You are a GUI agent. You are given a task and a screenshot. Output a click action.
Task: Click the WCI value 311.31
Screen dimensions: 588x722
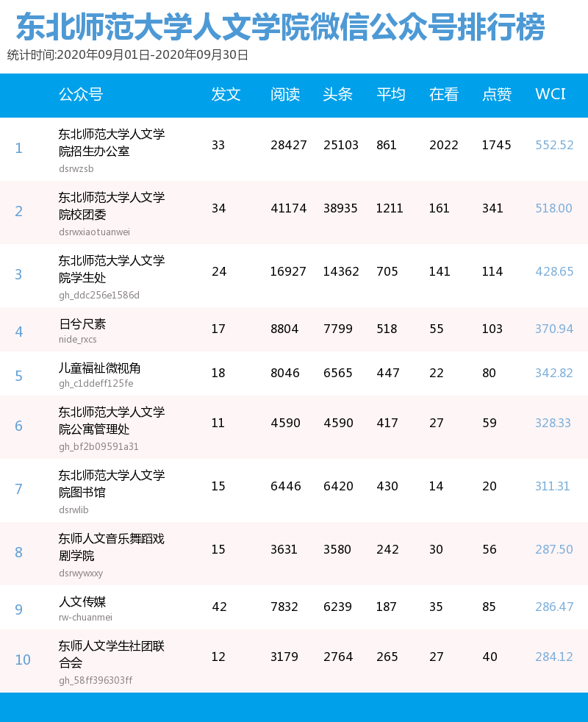(x=553, y=486)
